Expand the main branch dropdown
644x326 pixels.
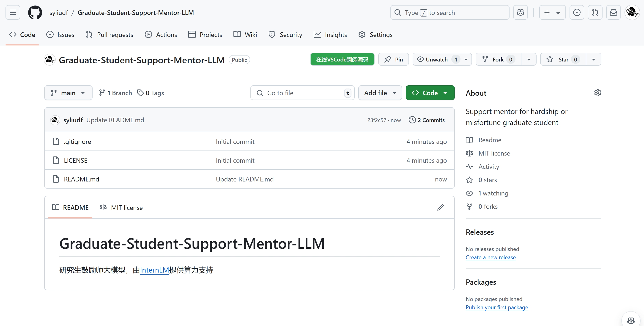(68, 93)
